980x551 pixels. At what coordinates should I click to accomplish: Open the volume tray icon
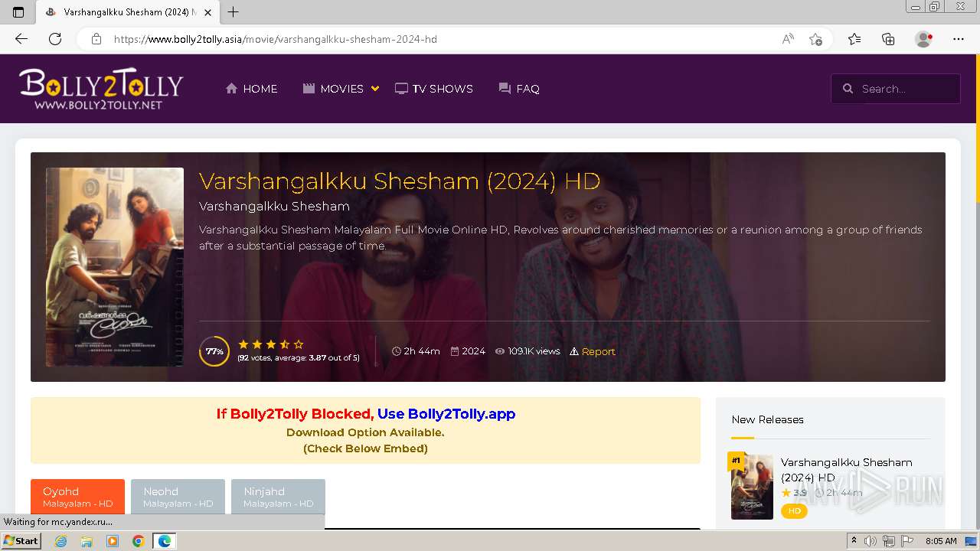[x=871, y=541]
